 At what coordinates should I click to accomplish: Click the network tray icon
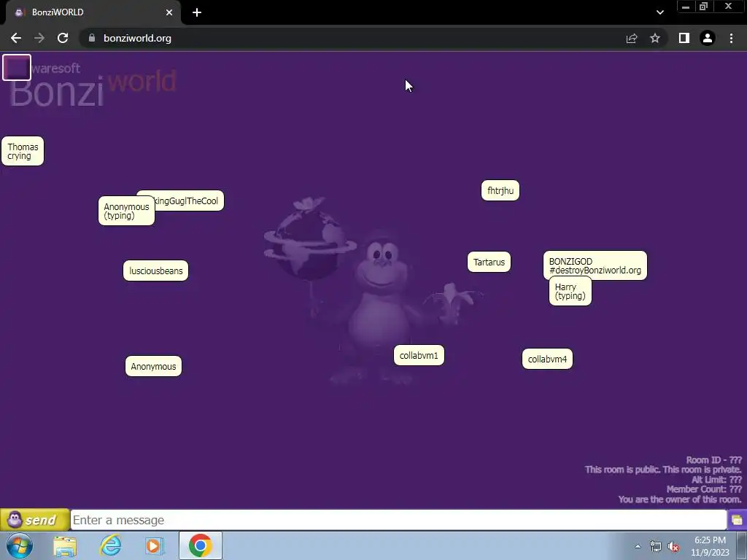656,547
